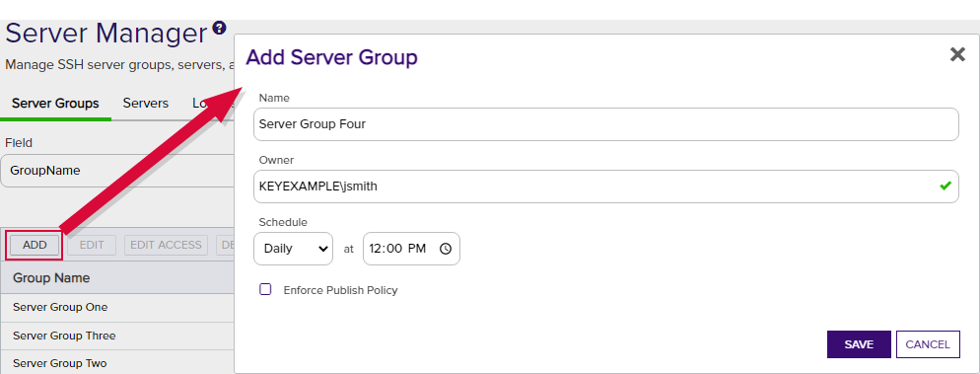Click the Owner input field
The width and height of the screenshot is (980, 374).
click(606, 187)
